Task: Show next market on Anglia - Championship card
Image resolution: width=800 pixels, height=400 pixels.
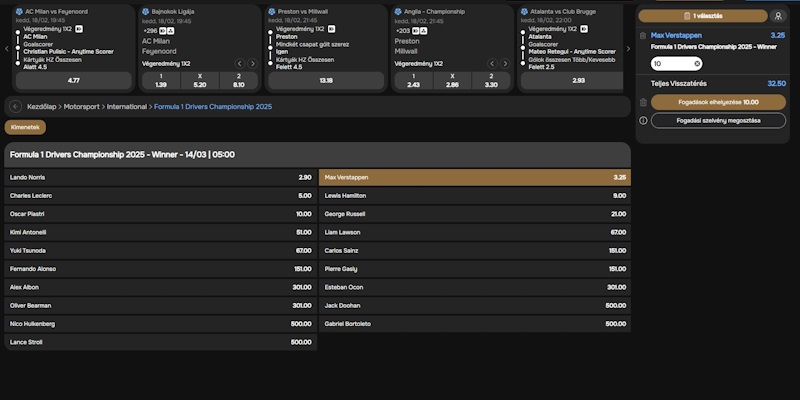Action: click(505, 64)
